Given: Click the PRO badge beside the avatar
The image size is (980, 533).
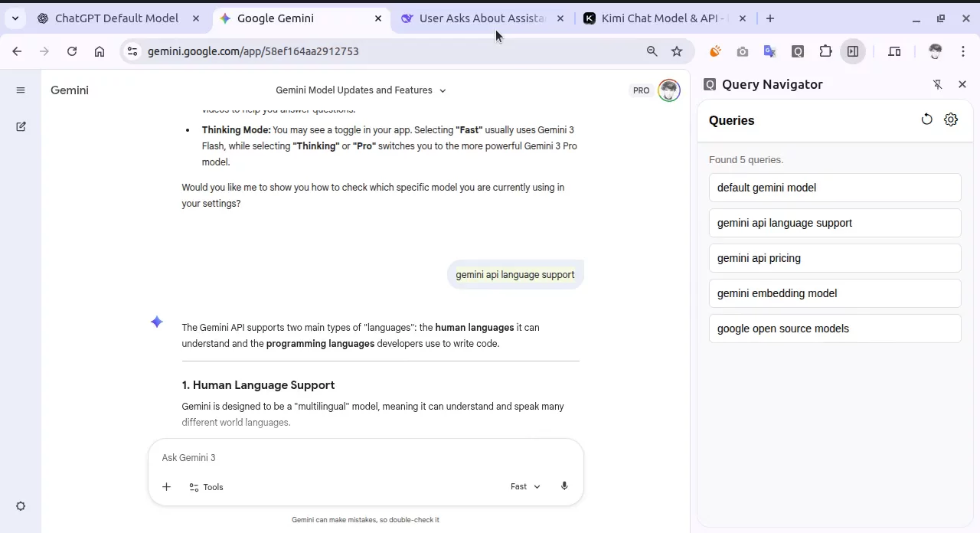Looking at the screenshot, I should click(641, 90).
